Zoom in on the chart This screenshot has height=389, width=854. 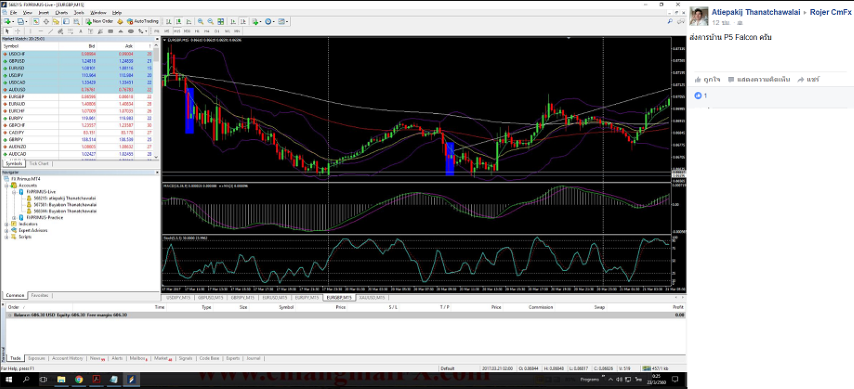pos(200,21)
